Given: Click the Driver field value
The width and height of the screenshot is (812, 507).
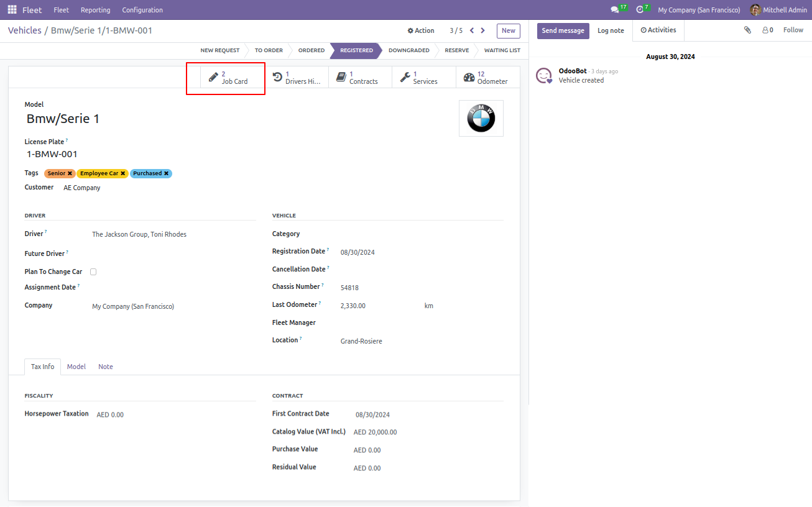Looking at the screenshot, I should point(139,234).
